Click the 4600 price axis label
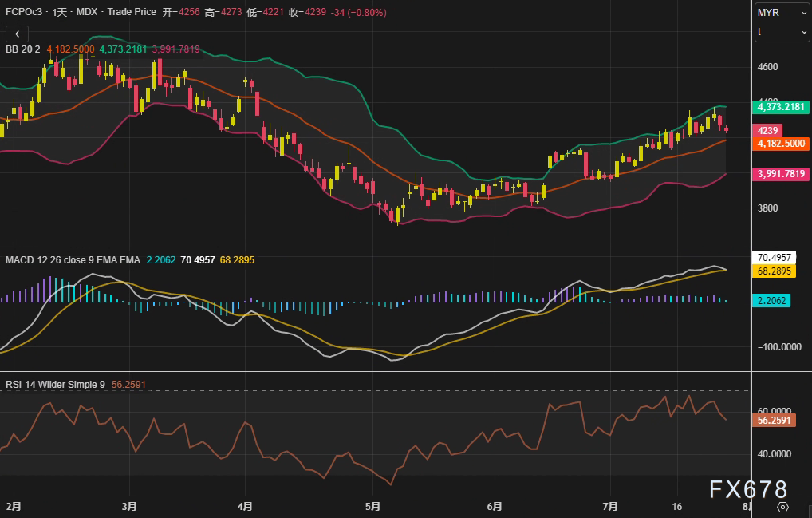812x518 pixels. (x=768, y=67)
